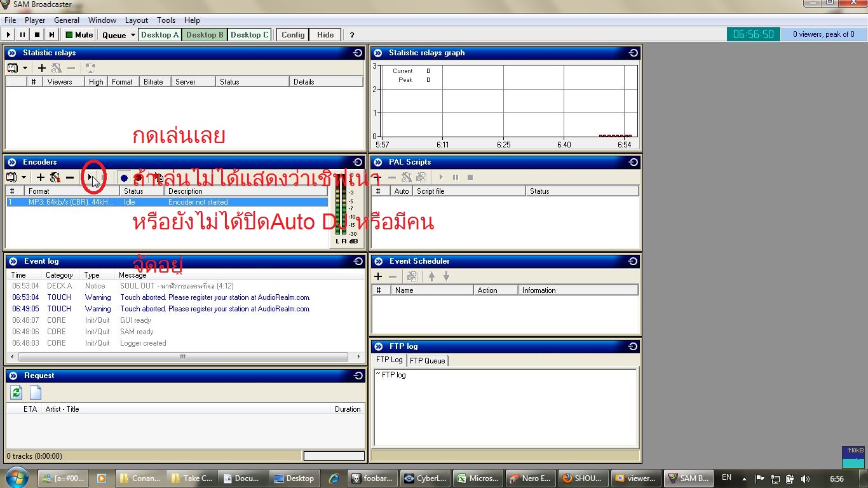Select the MP3 64kb/s encoder row
Viewport: 868px width, 488px height.
pyautogui.click(x=167, y=202)
